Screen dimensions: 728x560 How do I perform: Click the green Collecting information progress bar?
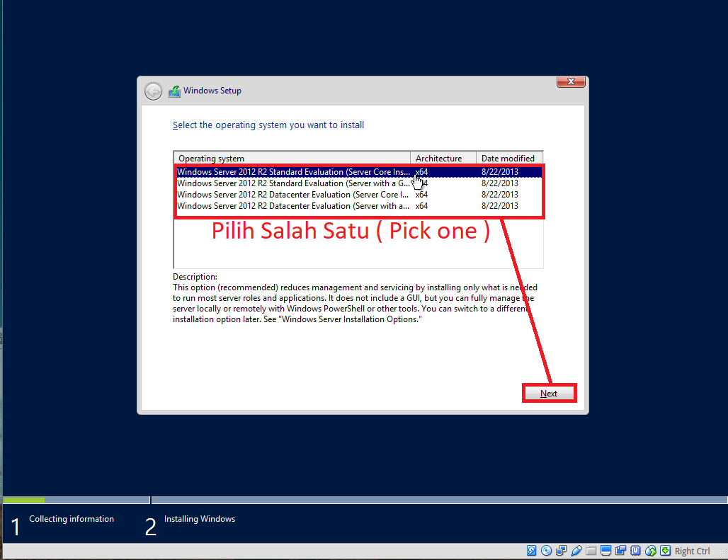point(24,500)
